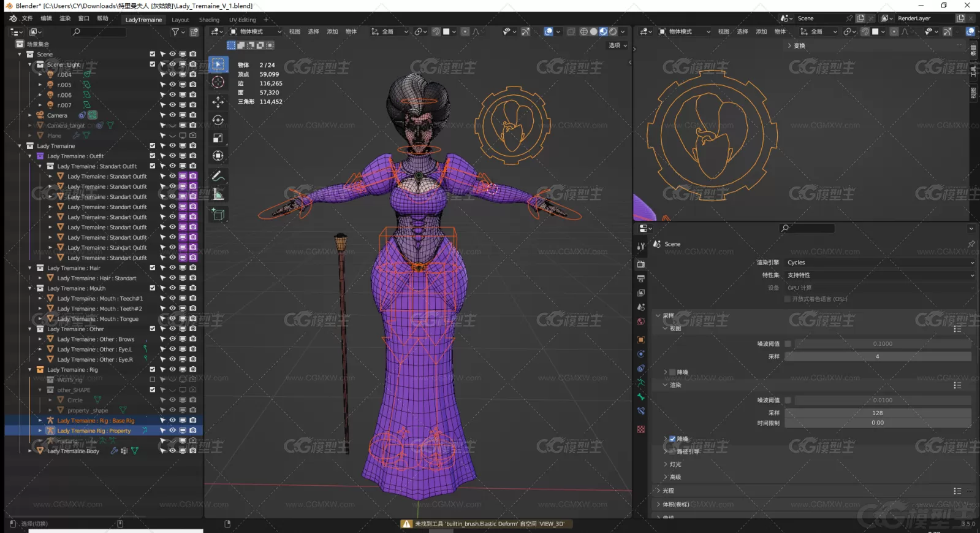
Task: Click the Blender logo menu icon
Action: tap(13, 18)
